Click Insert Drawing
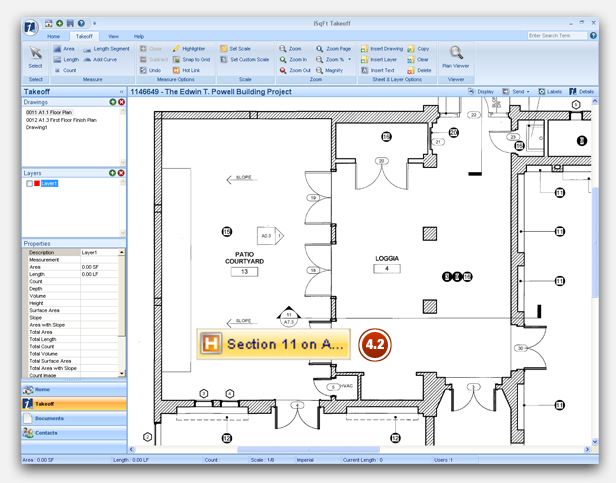 [x=382, y=49]
